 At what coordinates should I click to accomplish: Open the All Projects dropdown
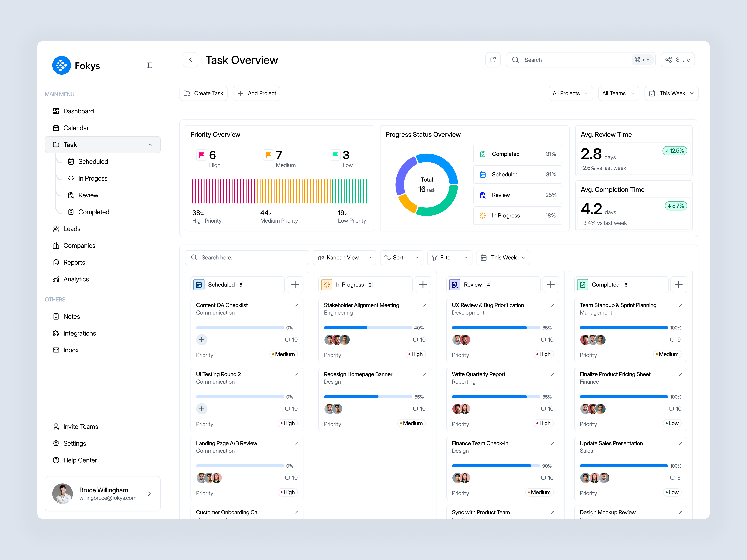coord(571,93)
